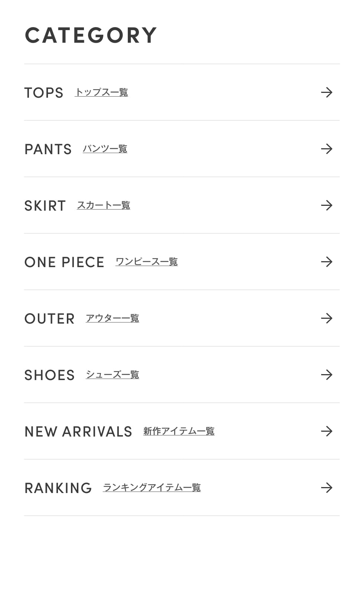The height and width of the screenshot is (590, 364).
Task: Click the CATEGORY heading
Action: [91, 36]
